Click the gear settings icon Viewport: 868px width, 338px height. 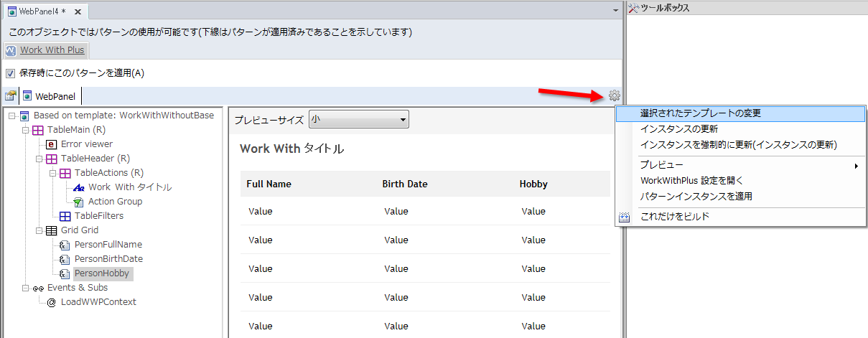pos(614,95)
